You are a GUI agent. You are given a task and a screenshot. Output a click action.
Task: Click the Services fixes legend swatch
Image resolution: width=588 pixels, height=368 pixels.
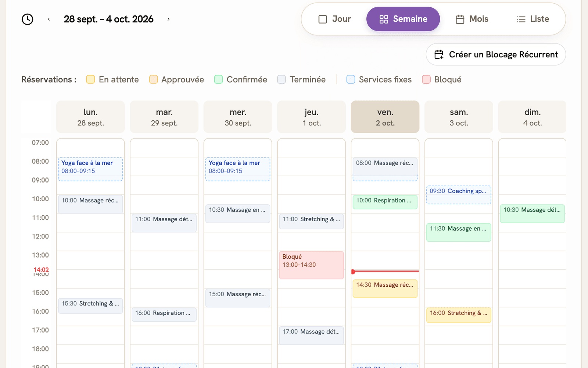click(x=351, y=79)
